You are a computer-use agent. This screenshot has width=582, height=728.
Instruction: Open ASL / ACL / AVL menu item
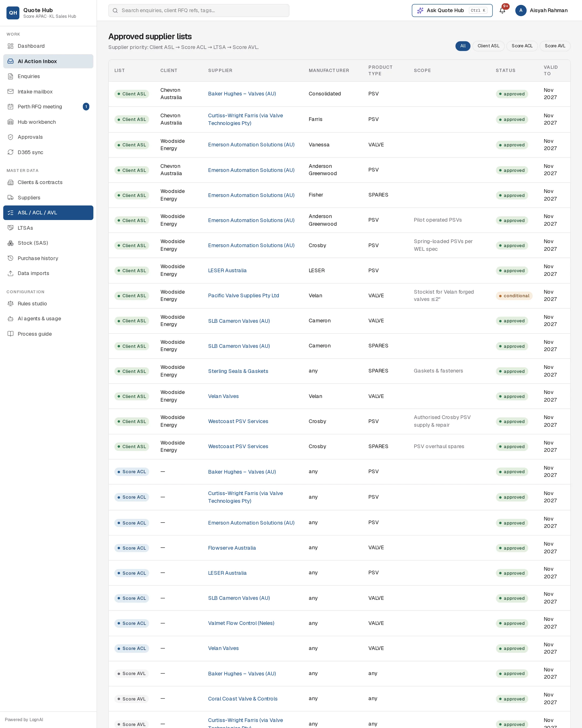click(48, 213)
